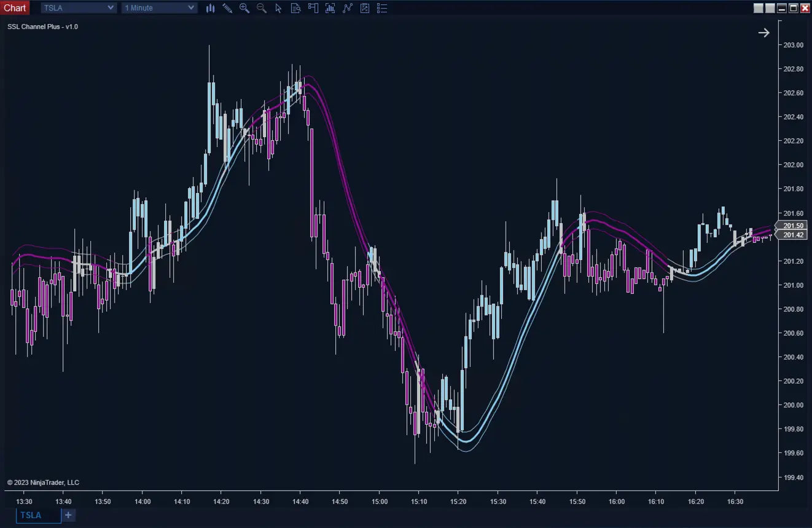Open the strategy performance icon

[x=365, y=8]
